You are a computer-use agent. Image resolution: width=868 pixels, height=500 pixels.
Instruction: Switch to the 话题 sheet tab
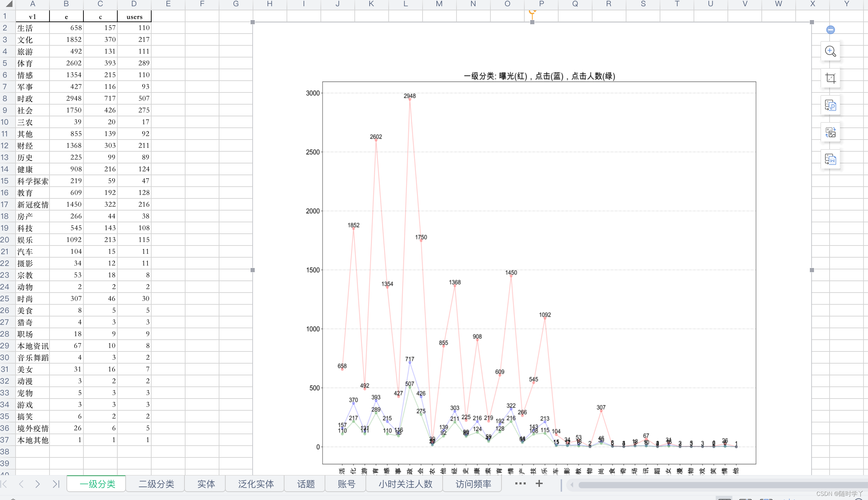[306, 484]
